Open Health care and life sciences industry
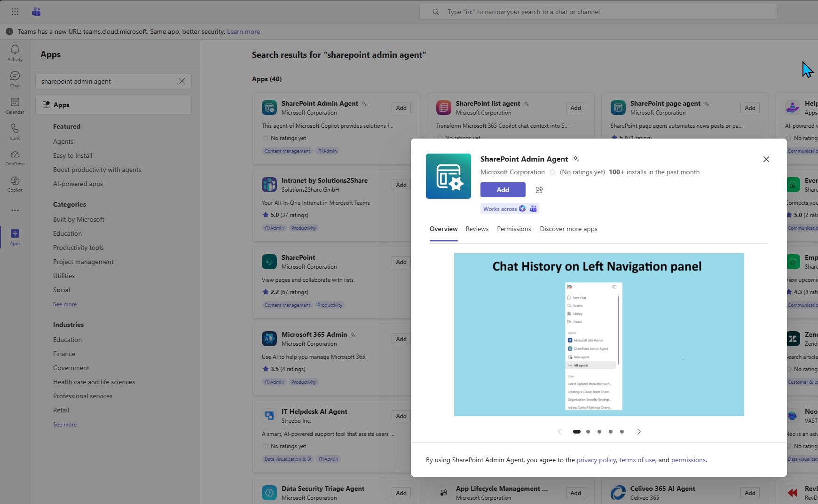This screenshot has height=504, width=818. (94, 382)
